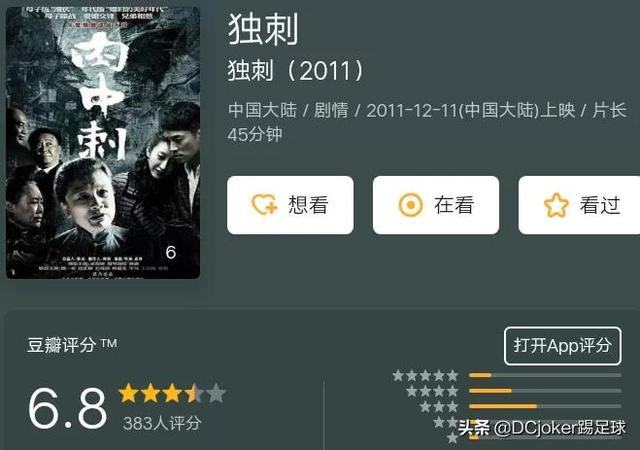This screenshot has width=640, height=450.
Task: Tap the 在看 button
Action: pos(436,205)
